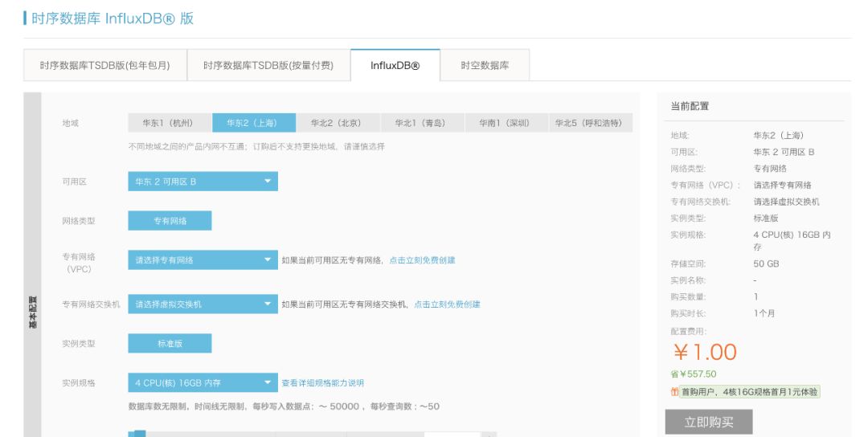Viewport: 868px width, 437px height.
Task: Click the gift icon beside the first-purchase promo
Action: coord(674,392)
